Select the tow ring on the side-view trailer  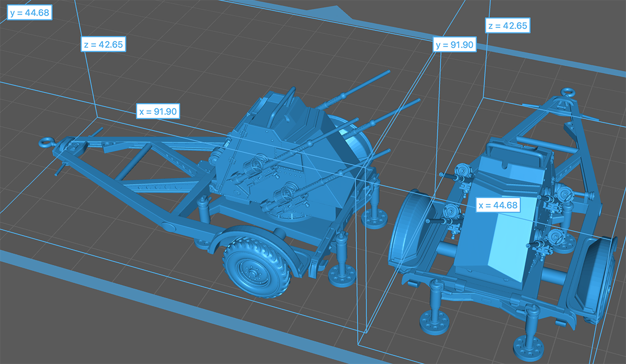pyautogui.click(x=48, y=141)
